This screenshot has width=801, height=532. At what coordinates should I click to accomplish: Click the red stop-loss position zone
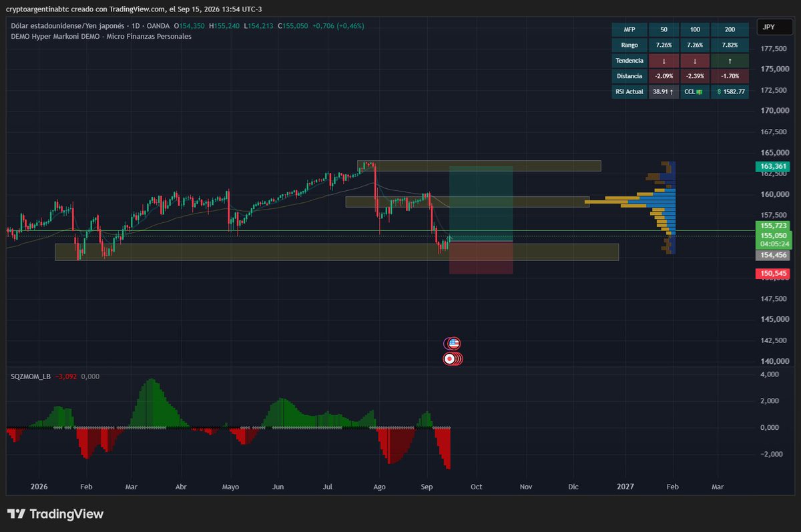point(481,258)
